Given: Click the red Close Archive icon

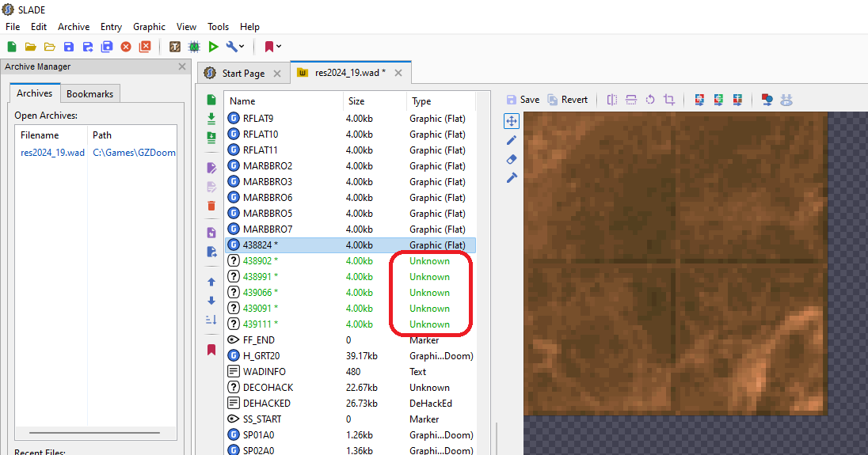Looking at the screenshot, I should (126, 47).
